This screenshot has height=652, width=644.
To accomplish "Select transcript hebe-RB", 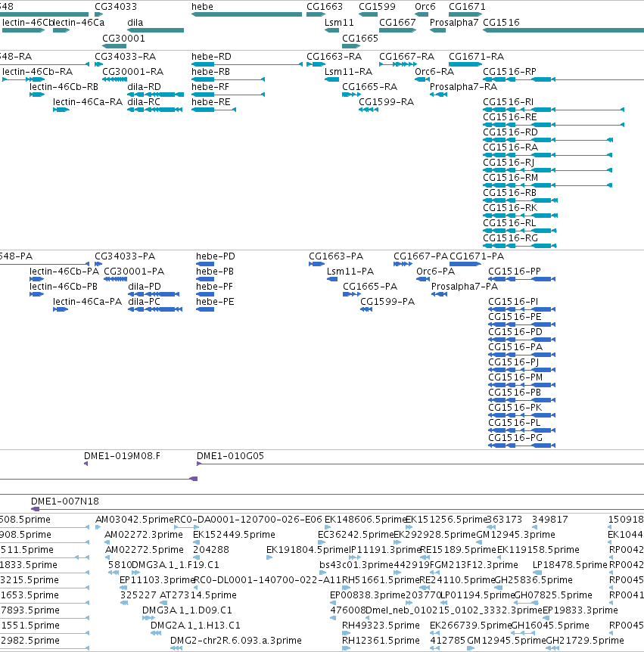I will (x=210, y=72).
